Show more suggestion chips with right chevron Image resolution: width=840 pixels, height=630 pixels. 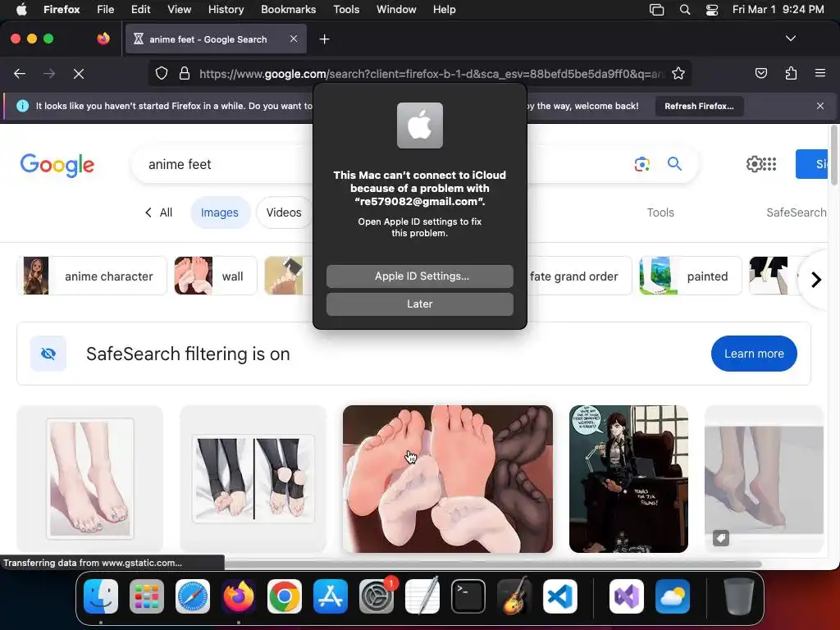pos(815,279)
